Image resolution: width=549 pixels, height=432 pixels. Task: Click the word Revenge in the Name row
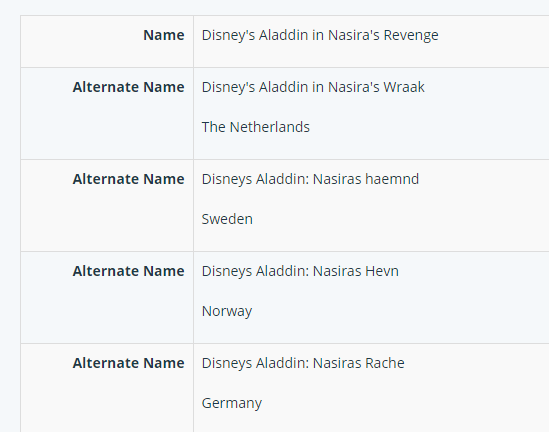[411, 36]
